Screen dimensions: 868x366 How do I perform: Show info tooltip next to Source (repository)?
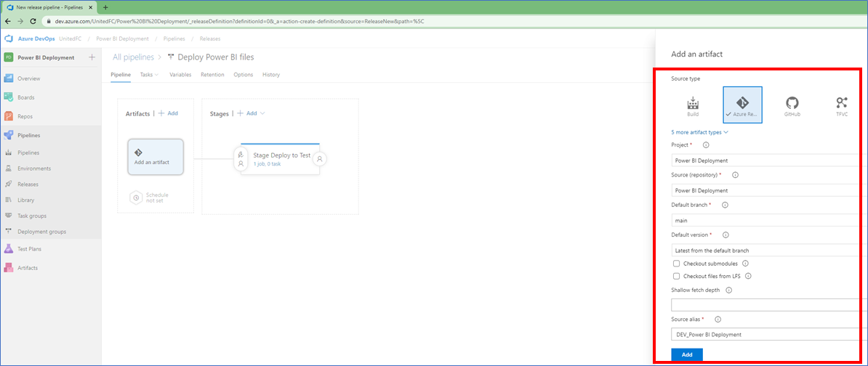click(x=735, y=175)
